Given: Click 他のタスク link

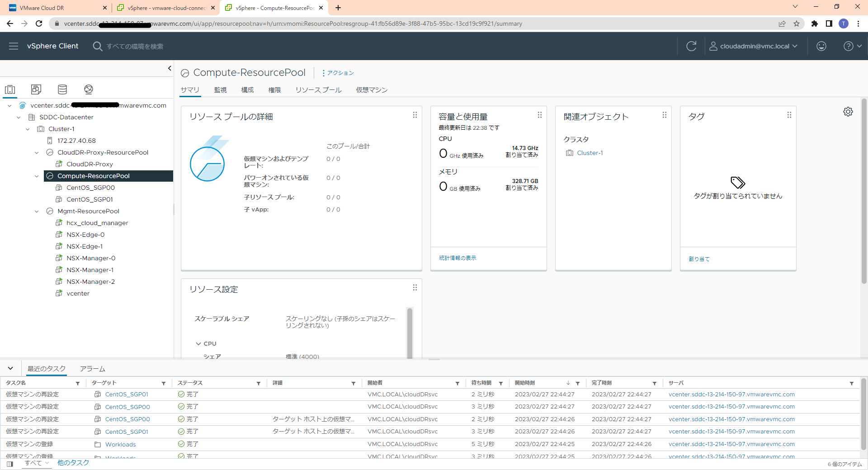Looking at the screenshot, I should click(x=73, y=463).
